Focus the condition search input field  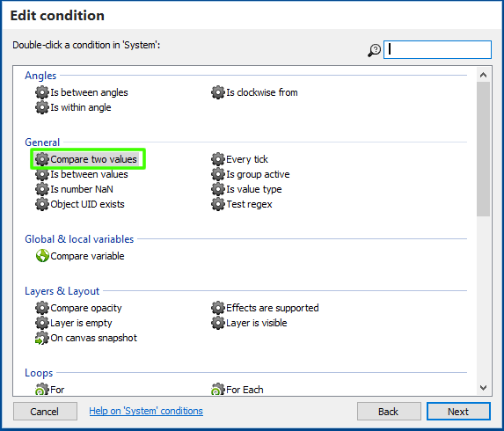tap(437, 50)
